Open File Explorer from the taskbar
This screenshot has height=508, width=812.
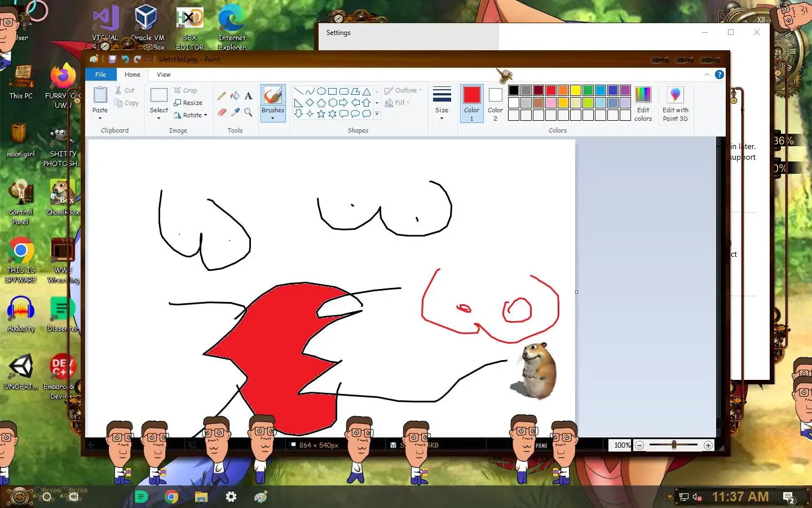(x=201, y=497)
